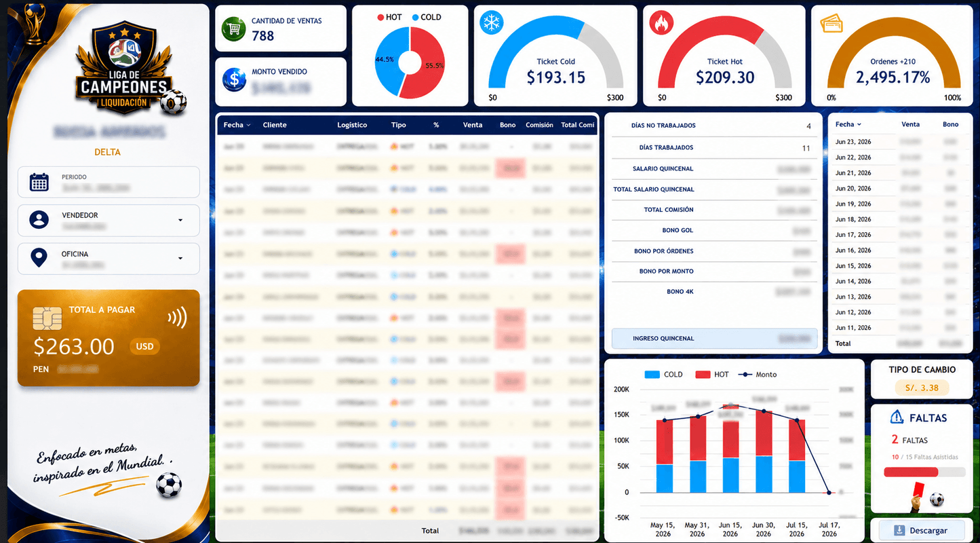This screenshot has width=980, height=543.
Task: Click the snowflake Ticket Cold icon
Action: click(492, 22)
